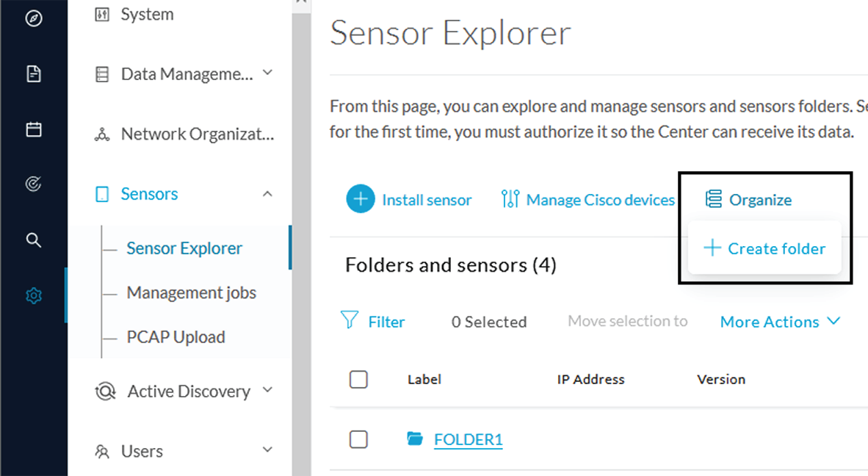Screen dimensions: 868x476
Task: Expand the Active Discovery section
Action: point(267,389)
